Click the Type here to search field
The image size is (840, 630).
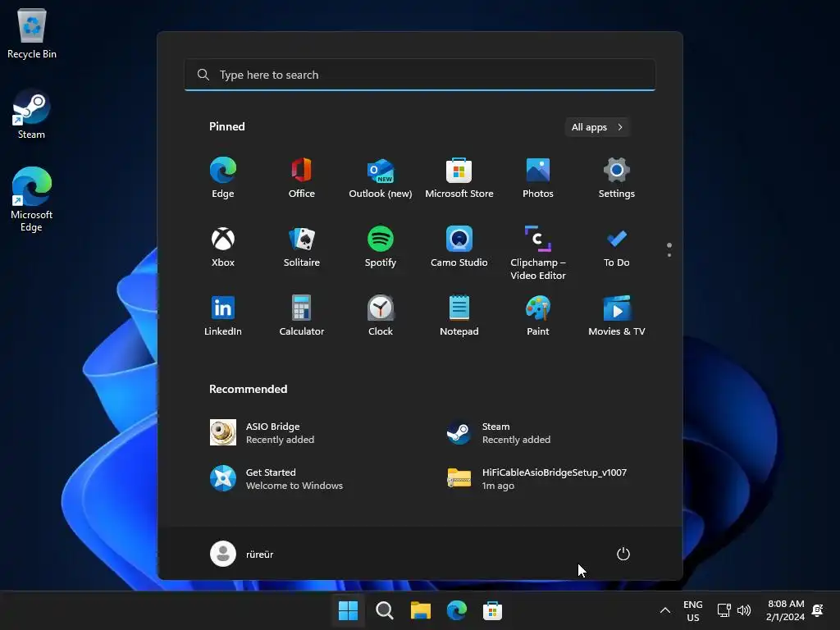420,75
